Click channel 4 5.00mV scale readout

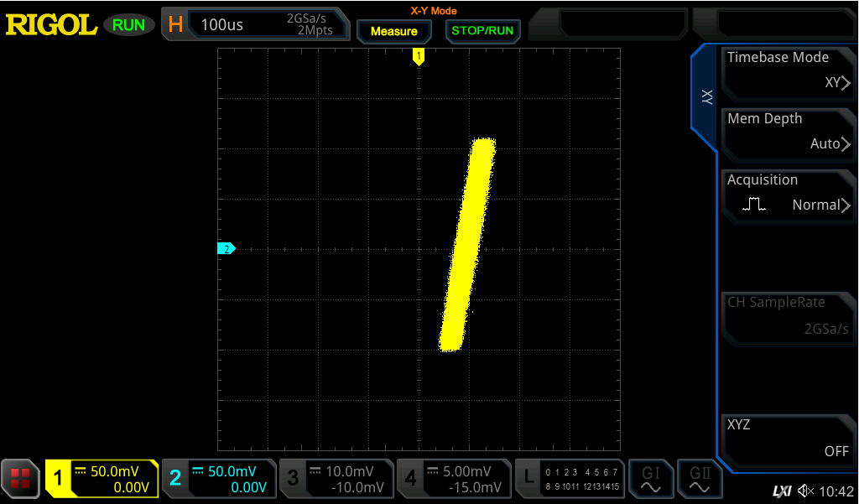(x=466, y=471)
